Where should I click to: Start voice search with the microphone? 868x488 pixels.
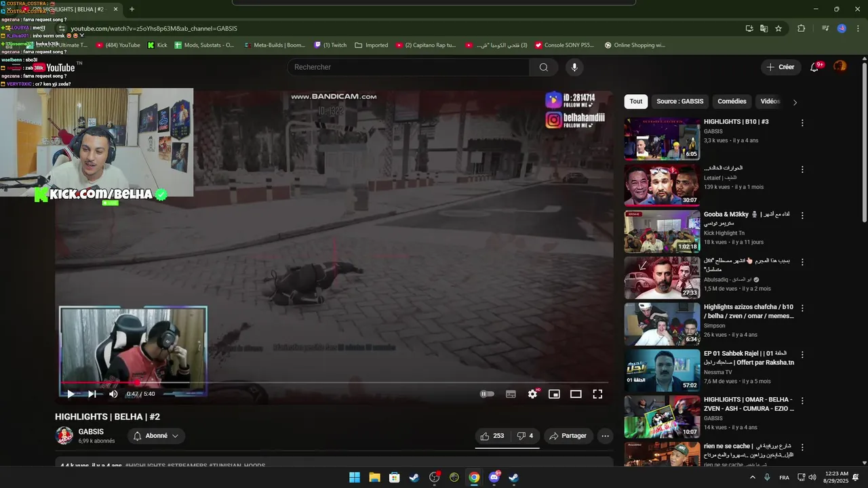coord(574,67)
